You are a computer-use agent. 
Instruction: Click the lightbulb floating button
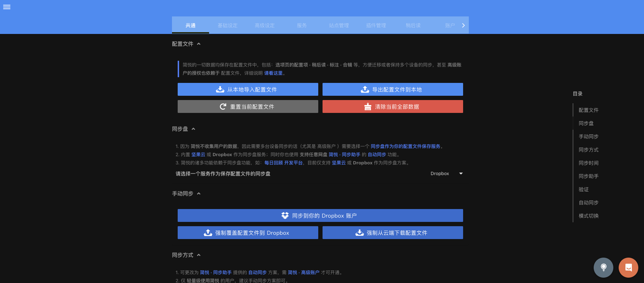(x=603, y=267)
